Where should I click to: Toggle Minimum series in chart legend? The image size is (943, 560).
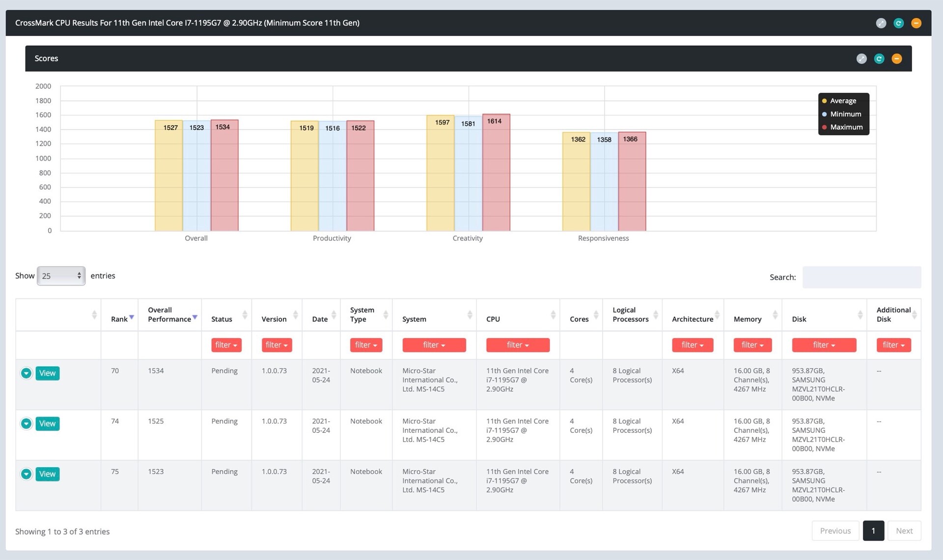tap(845, 114)
